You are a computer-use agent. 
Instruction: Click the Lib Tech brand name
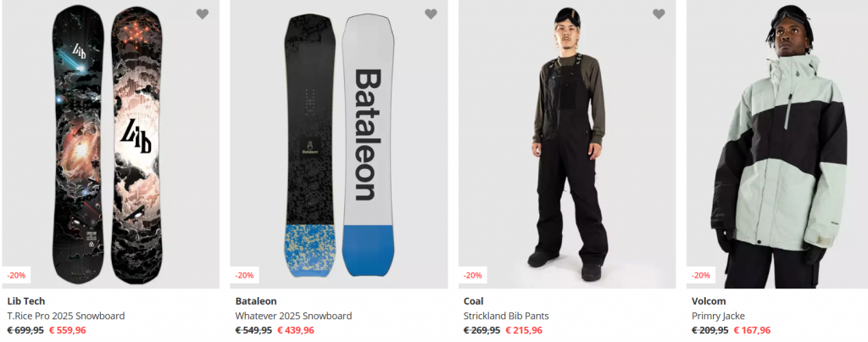25,301
